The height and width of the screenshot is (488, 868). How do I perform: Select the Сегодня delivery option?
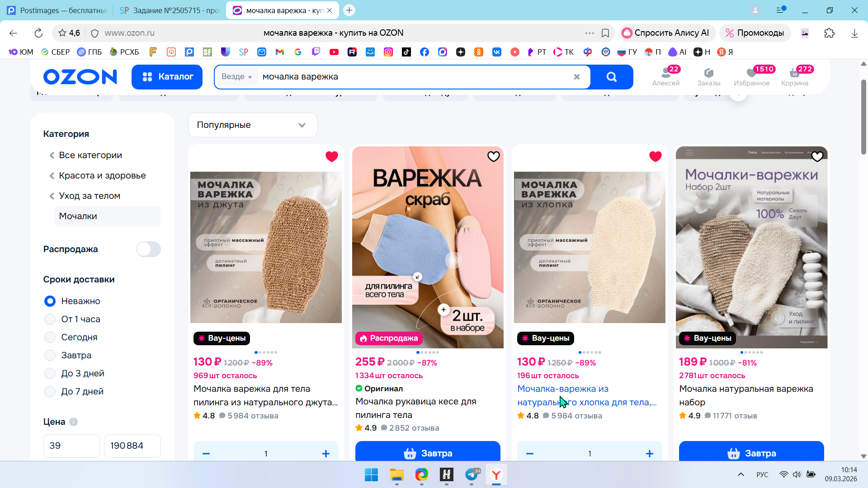[50, 337]
